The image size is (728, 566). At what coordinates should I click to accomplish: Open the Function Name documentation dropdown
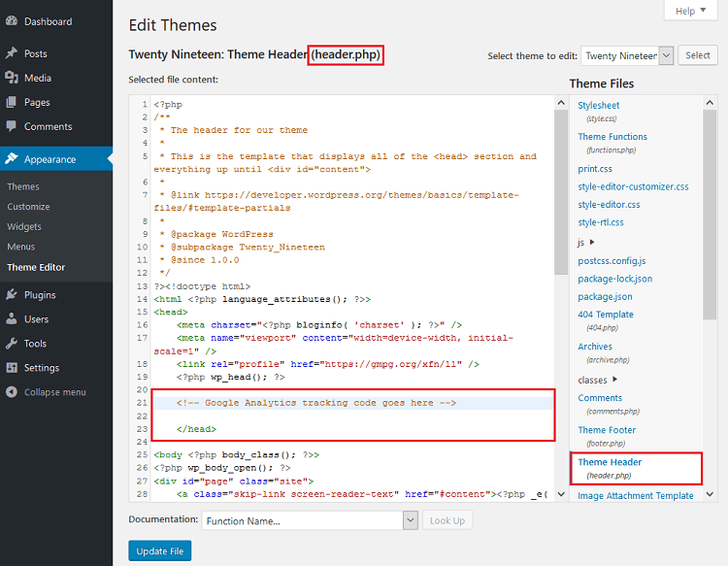point(310,520)
